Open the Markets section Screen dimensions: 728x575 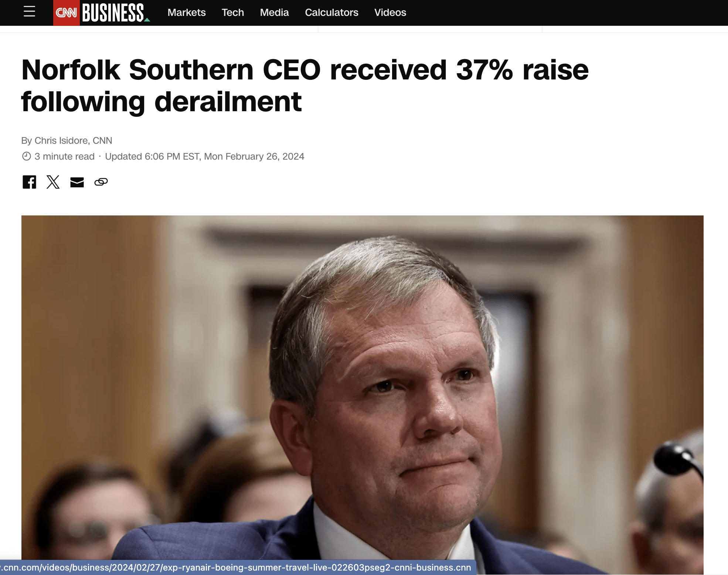[187, 12]
